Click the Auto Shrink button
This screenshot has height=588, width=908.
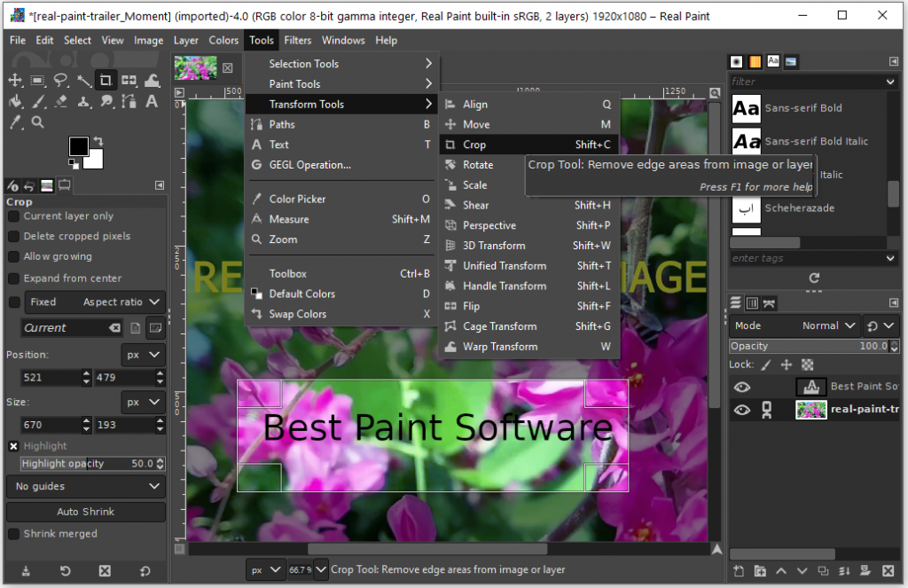coord(86,512)
